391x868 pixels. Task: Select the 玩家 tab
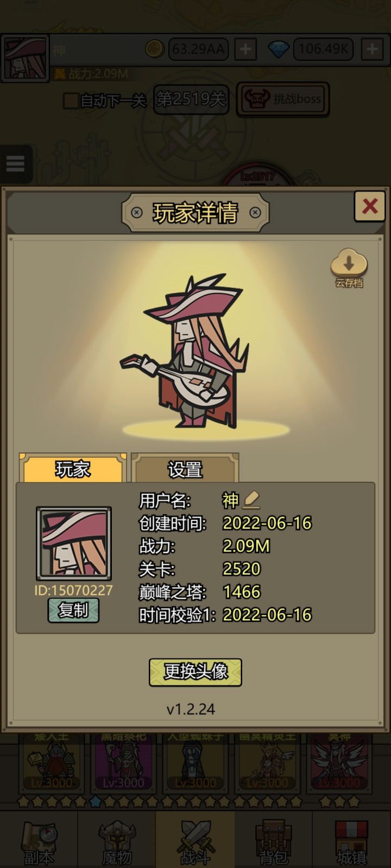[73, 468]
